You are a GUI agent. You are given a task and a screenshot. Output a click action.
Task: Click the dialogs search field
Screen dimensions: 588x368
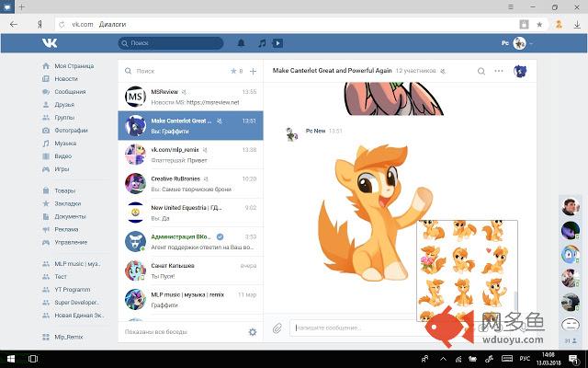coord(176,71)
